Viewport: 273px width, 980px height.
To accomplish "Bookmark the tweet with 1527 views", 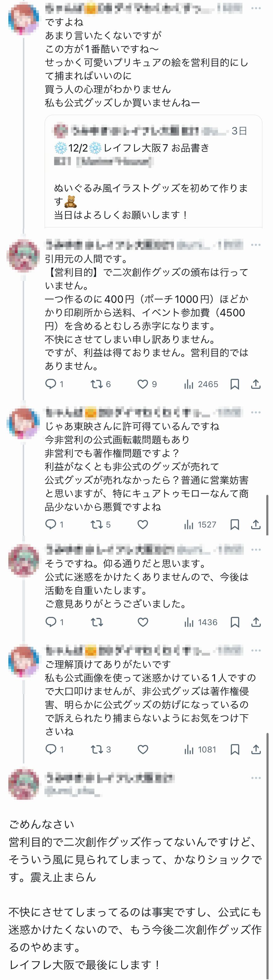I will coord(235,525).
